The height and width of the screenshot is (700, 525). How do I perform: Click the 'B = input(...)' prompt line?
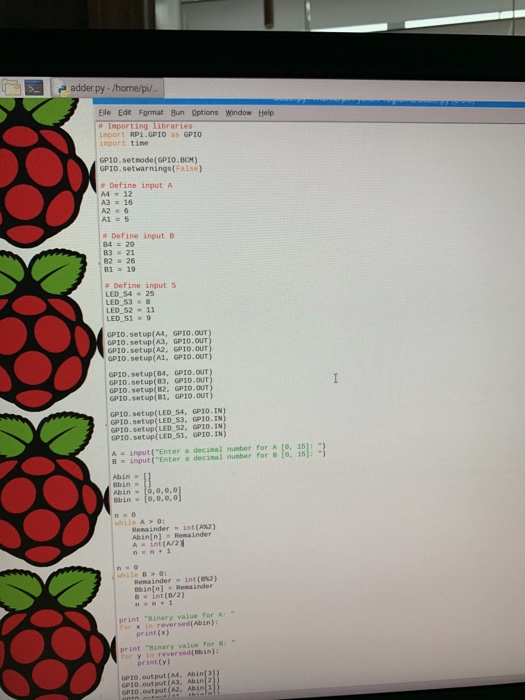[219, 458]
